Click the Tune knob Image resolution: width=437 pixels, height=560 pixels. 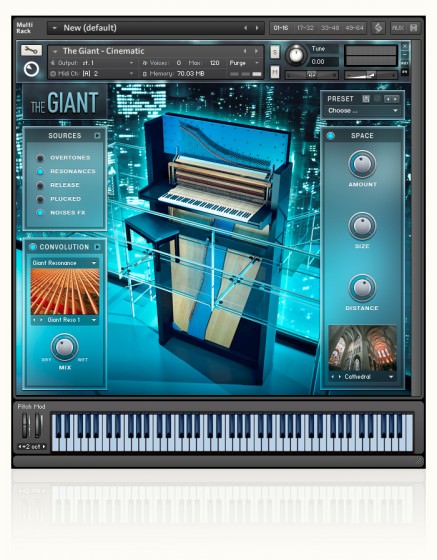296,55
